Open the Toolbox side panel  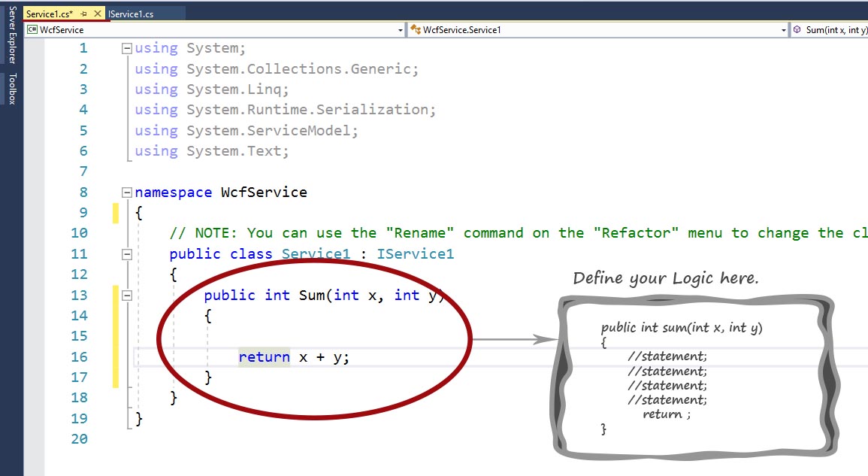[x=12, y=89]
